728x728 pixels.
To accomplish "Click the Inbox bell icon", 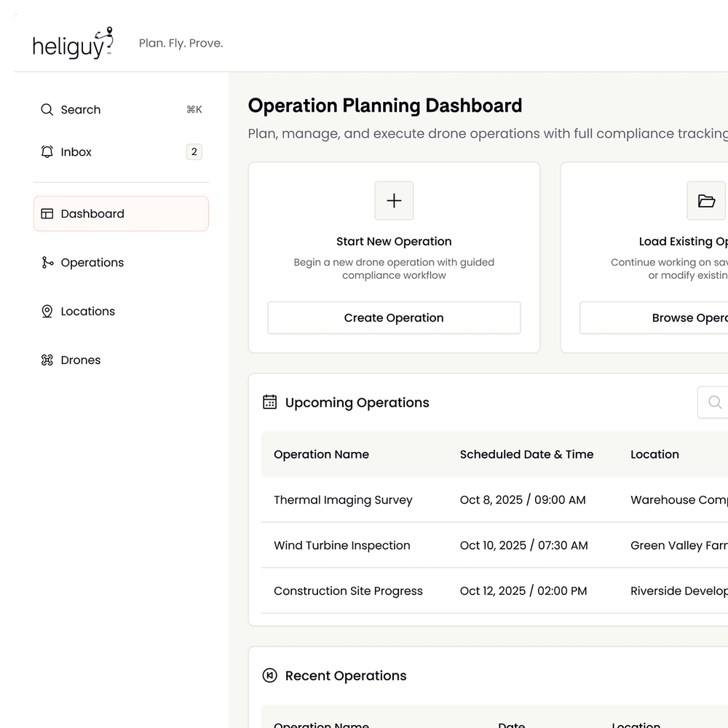I will click(47, 152).
